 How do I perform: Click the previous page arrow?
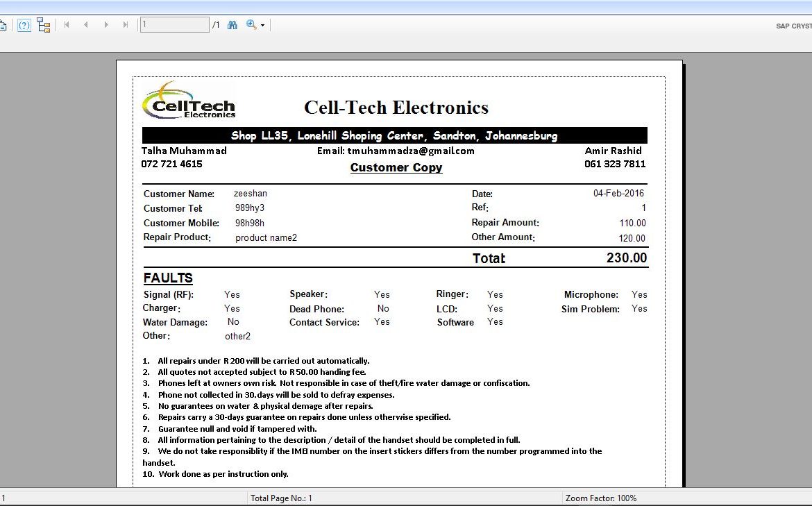[86, 25]
